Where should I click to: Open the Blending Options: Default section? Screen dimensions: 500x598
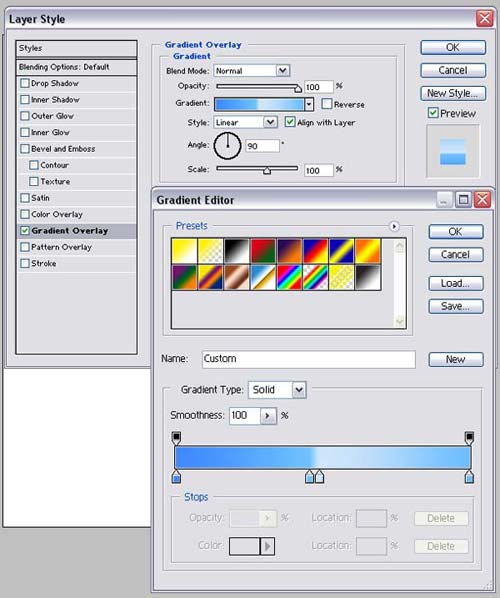coord(76,67)
